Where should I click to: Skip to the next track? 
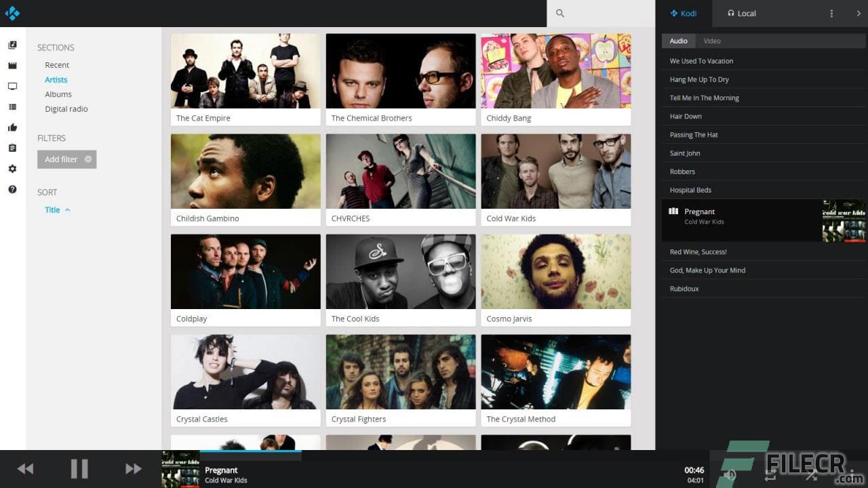[134, 469]
